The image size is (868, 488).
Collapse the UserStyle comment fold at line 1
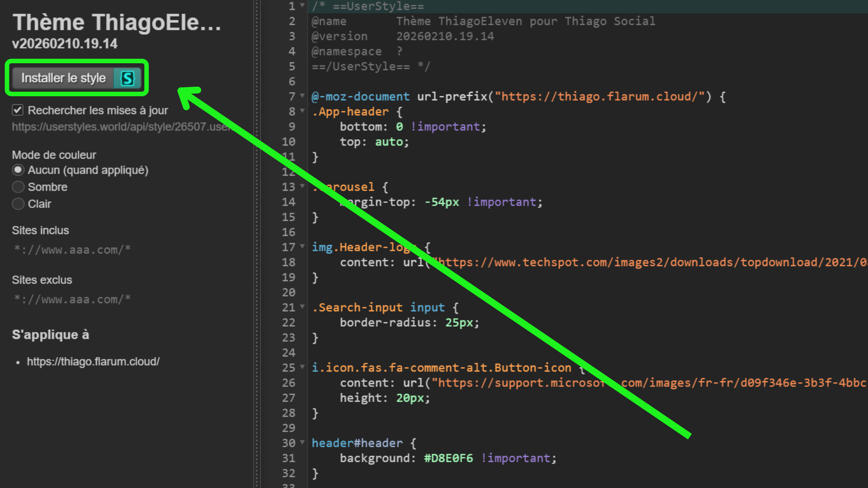point(302,5)
